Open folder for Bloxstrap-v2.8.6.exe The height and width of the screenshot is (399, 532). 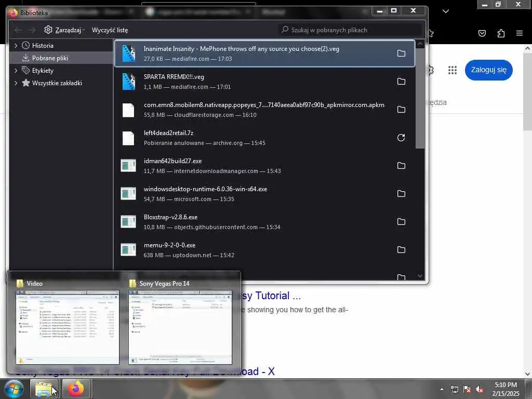(x=401, y=221)
